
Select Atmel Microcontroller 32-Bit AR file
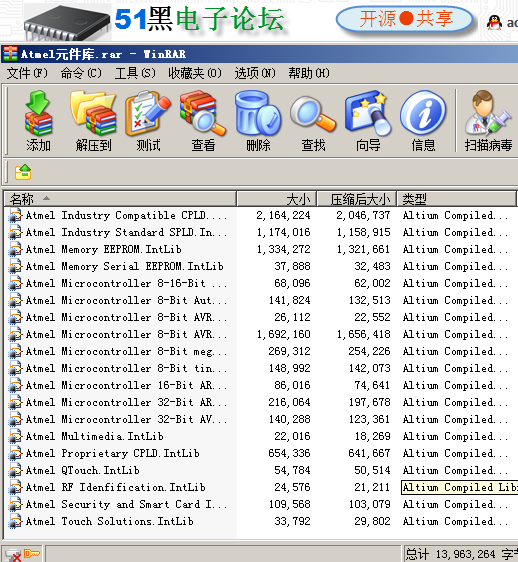tap(127, 403)
